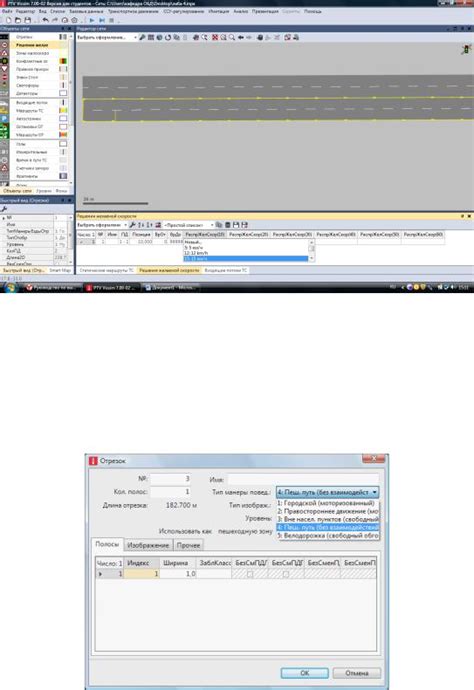Click the Отмена button in Отрезок dialog
474x690 pixels.
point(357,673)
